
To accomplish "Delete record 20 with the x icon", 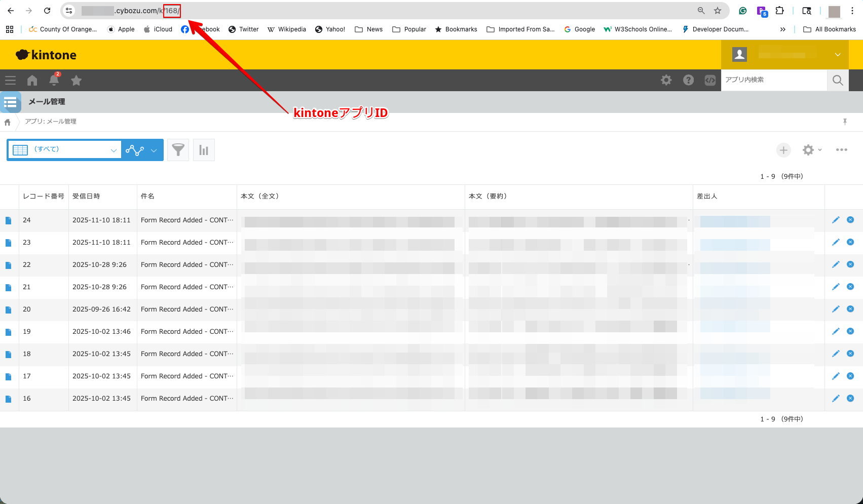I will (x=850, y=309).
